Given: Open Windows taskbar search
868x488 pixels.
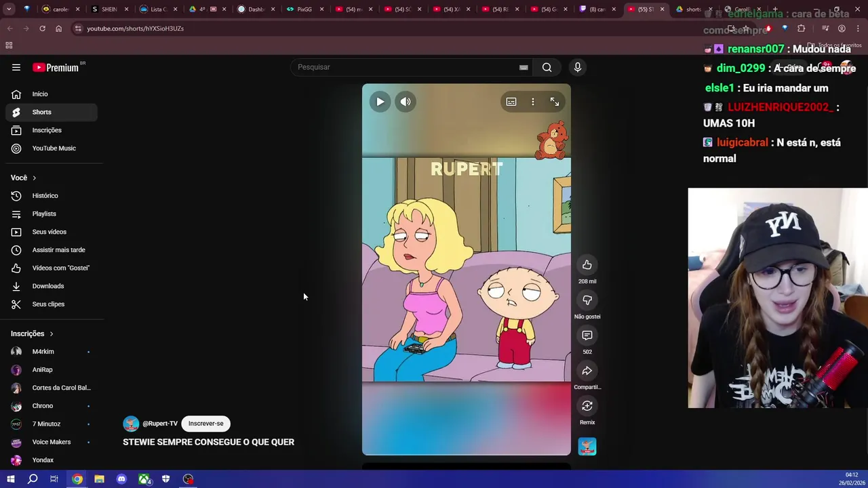Looking at the screenshot, I should tap(33, 479).
